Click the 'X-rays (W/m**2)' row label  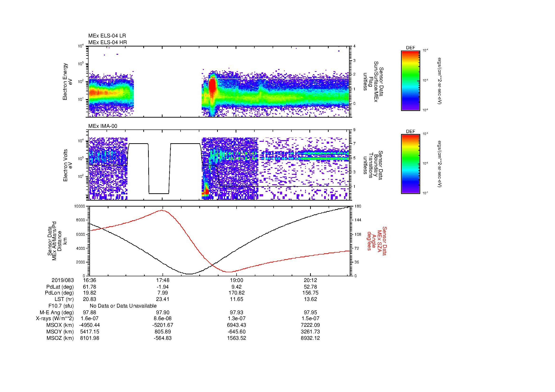point(55,318)
